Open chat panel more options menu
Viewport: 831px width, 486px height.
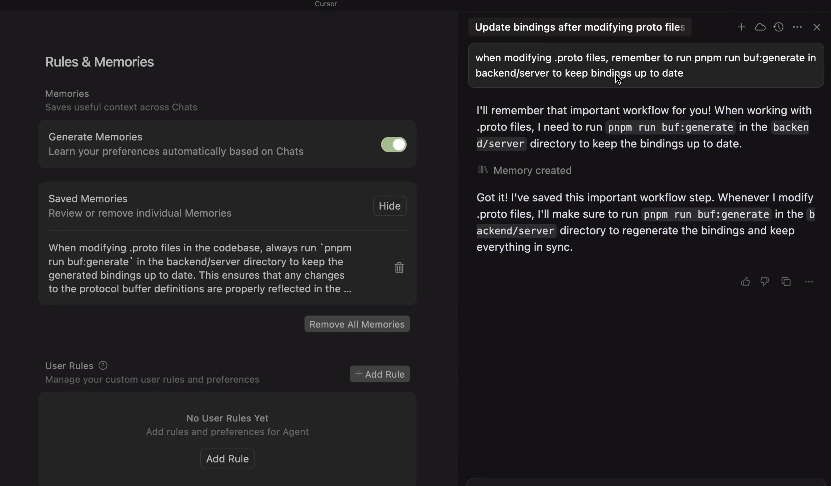coord(797,27)
